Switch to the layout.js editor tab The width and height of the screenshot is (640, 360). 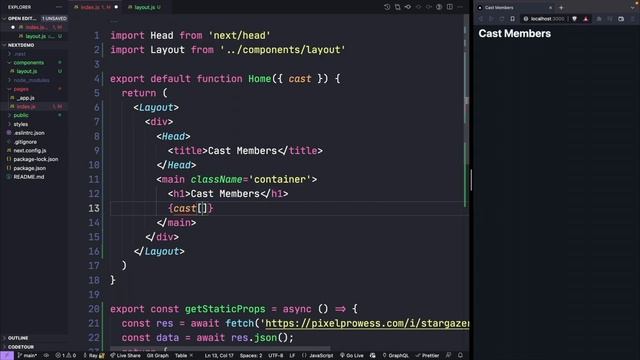(144, 7)
